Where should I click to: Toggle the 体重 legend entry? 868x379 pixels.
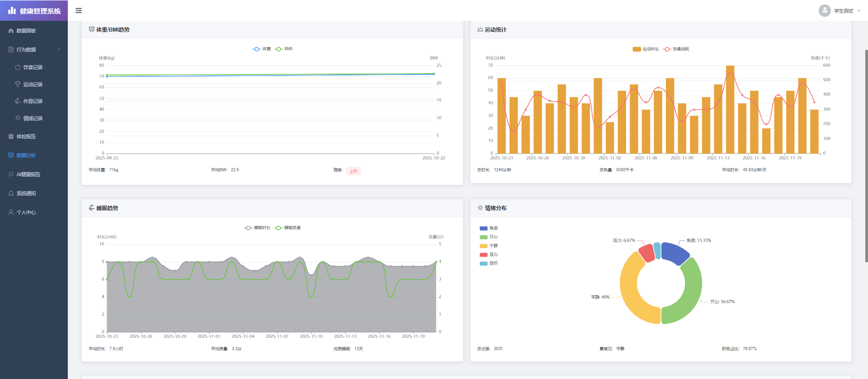click(x=262, y=49)
